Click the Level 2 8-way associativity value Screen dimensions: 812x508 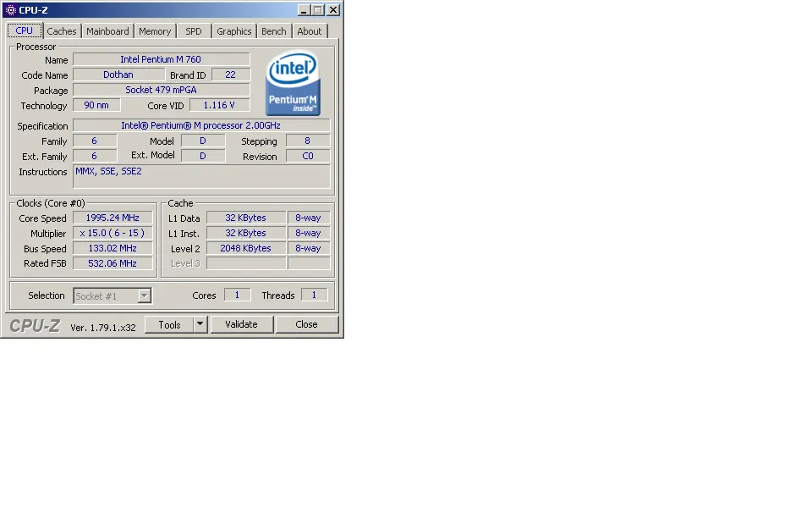point(309,248)
